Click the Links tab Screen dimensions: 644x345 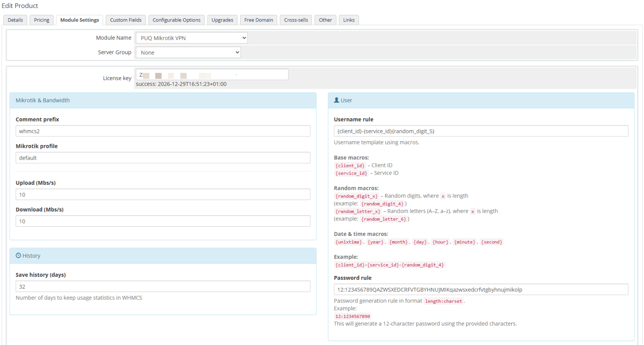coord(348,19)
